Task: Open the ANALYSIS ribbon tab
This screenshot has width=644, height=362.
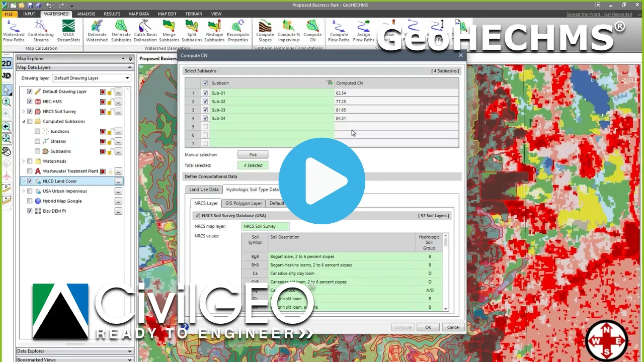Action: [86, 14]
